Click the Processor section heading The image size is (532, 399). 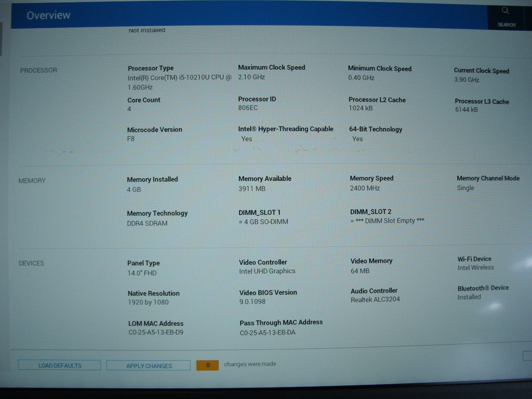39,70
